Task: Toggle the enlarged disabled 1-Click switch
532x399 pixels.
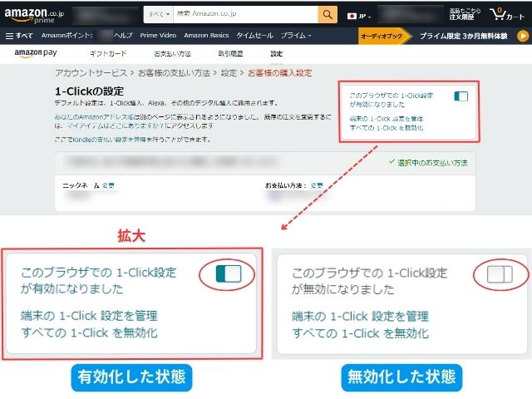Action: coord(500,274)
